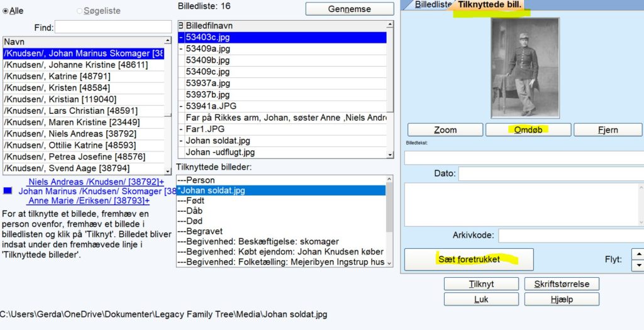Select Ottilie Katrine [48593] in the name list

pos(84,145)
